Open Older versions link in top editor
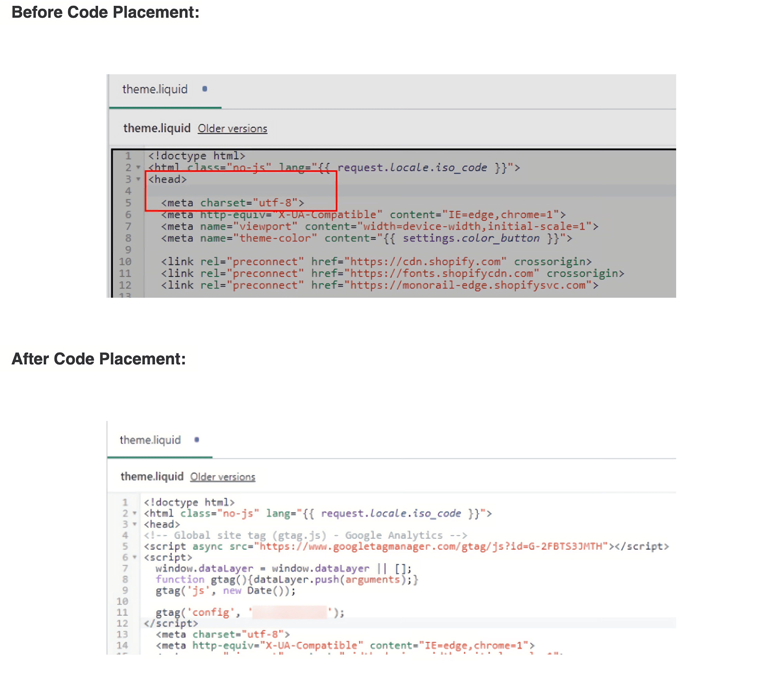The width and height of the screenshot is (784, 673). click(x=232, y=129)
